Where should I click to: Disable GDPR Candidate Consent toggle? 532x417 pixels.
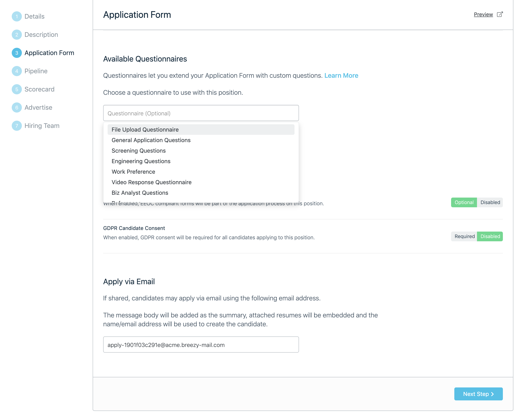pyautogui.click(x=489, y=236)
